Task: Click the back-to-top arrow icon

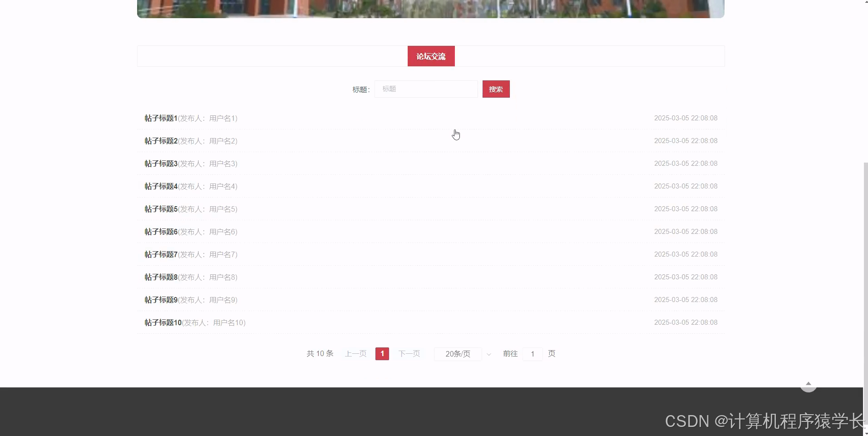Action: [x=808, y=384]
